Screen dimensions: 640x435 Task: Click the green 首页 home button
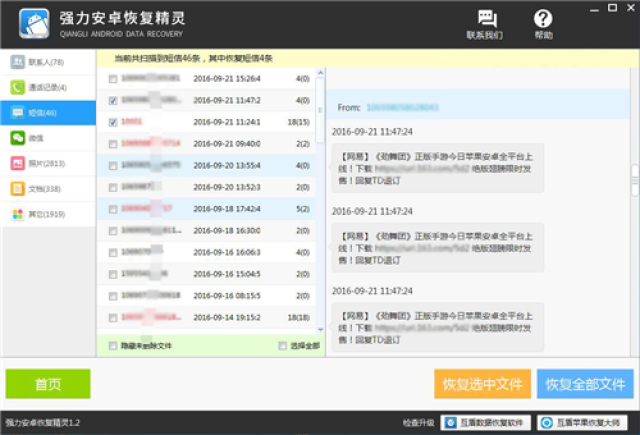tap(48, 384)
